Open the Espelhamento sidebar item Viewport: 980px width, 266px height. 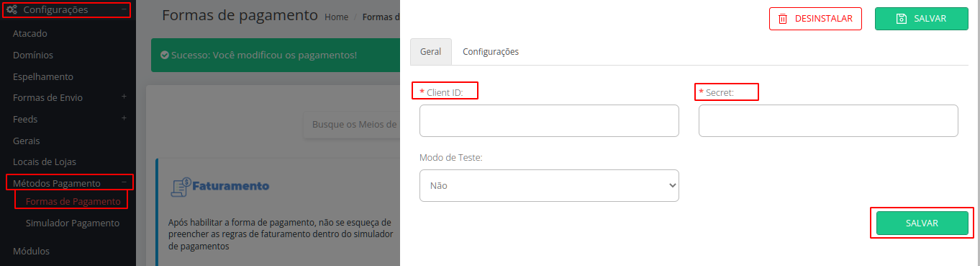point(43,76)
